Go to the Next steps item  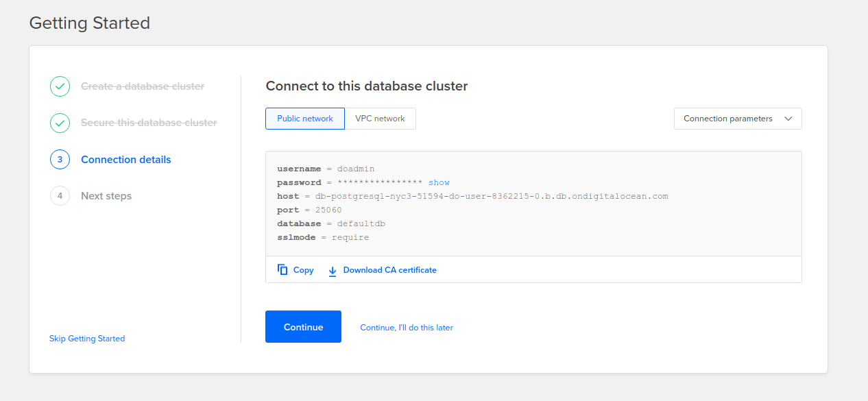point(106,196)
